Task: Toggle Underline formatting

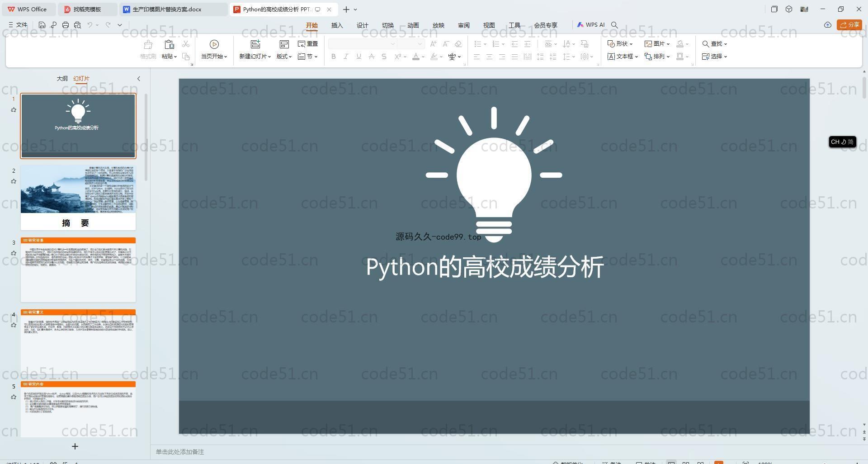Action: 359,57
